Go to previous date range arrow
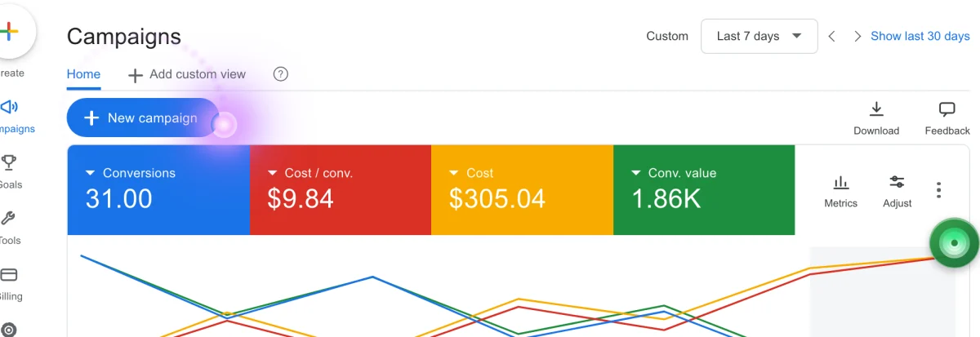This screenshot has height=337, width=980. click(x=831, y=37)
